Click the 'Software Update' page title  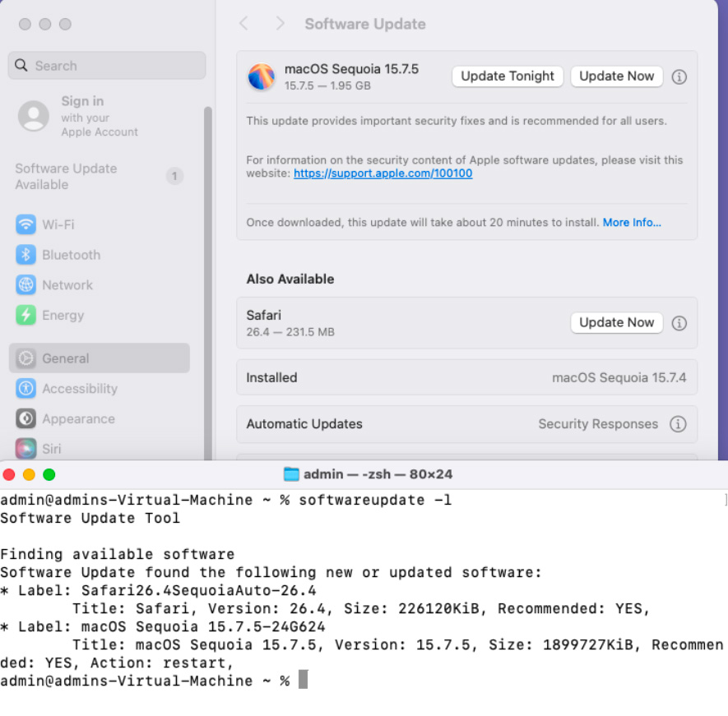click(365, 24)
